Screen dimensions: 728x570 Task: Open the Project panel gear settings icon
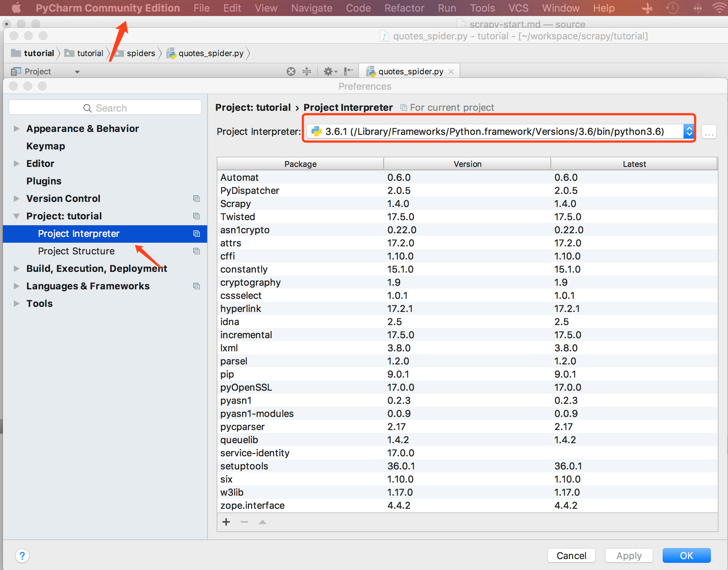329,71
